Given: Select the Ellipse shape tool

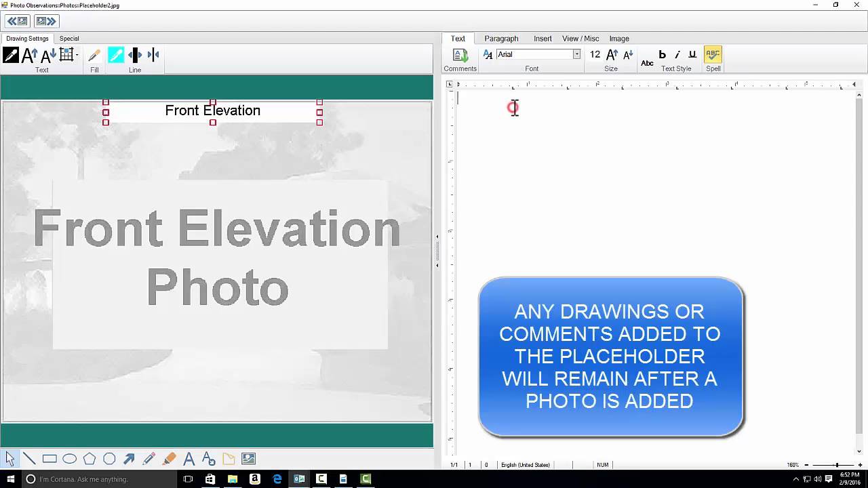Looking at the screenshot, I should tap(69, 459).
